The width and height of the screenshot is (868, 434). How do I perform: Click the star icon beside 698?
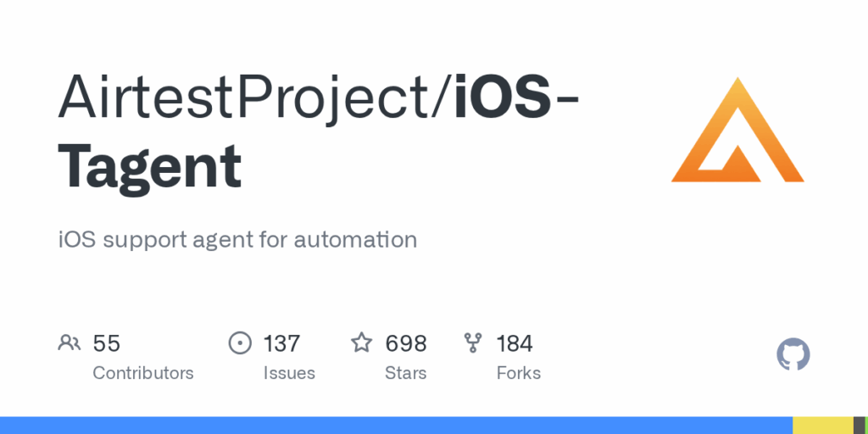pos(362,342)
